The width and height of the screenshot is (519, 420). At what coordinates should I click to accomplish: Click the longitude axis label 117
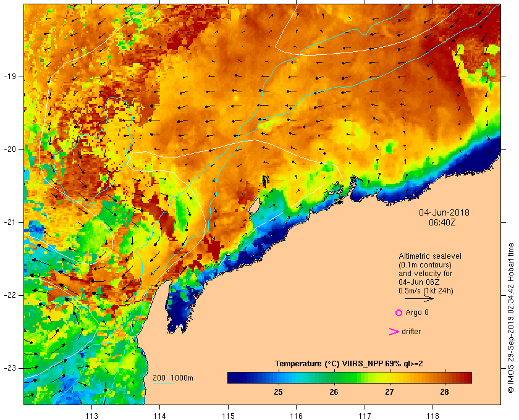(365, 416)
